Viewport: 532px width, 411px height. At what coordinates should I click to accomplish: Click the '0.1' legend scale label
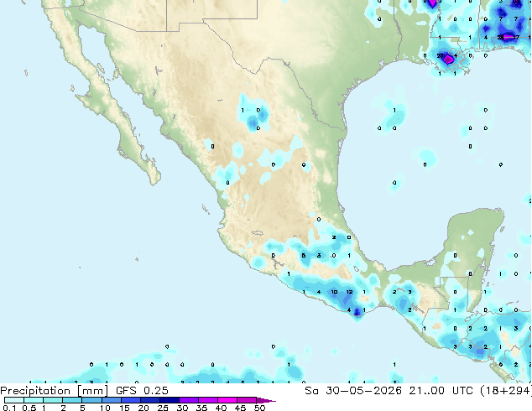coord(9,408)
